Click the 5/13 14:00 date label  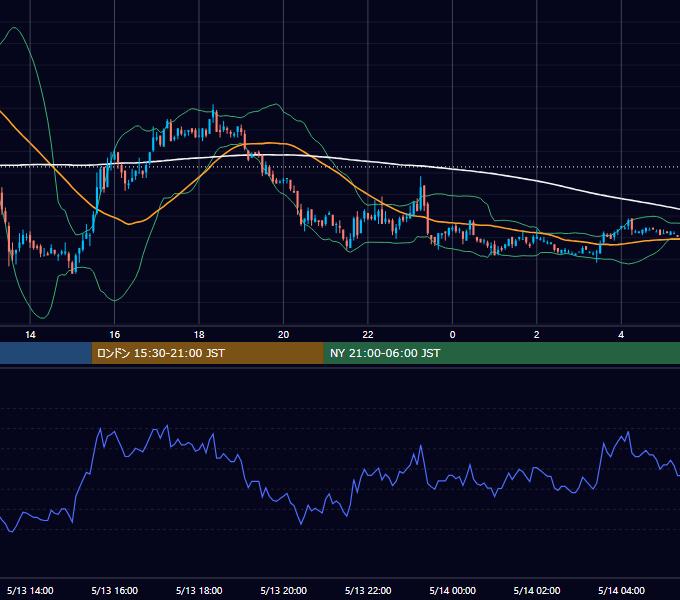pos(30,590)
